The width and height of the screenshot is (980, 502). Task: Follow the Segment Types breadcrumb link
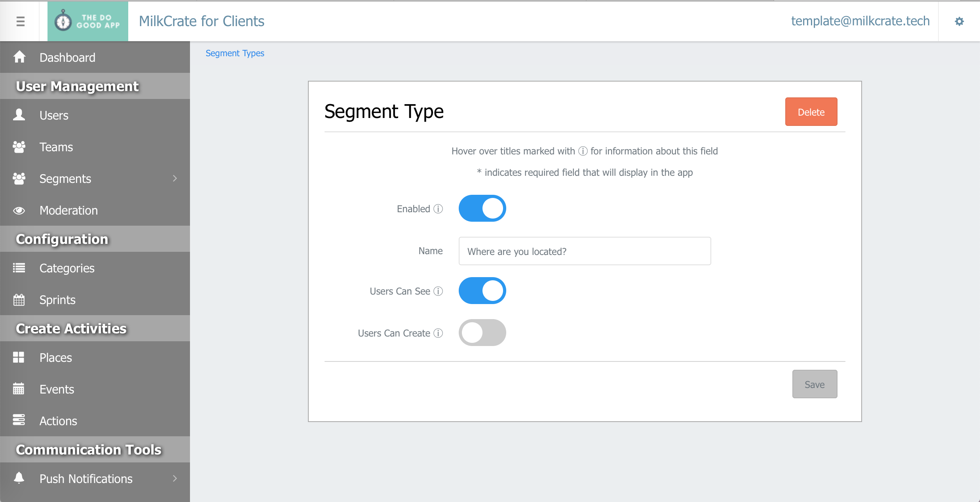[x=235, y=53]
